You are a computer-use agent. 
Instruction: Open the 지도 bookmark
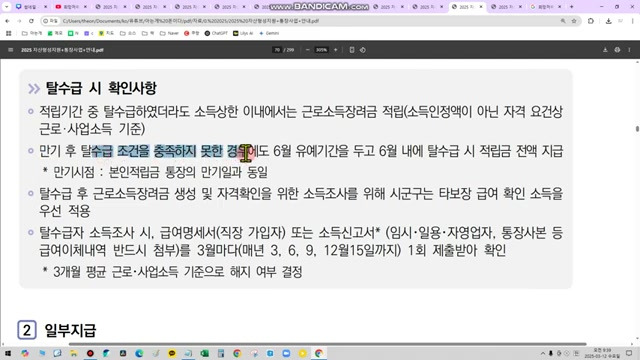107,33
